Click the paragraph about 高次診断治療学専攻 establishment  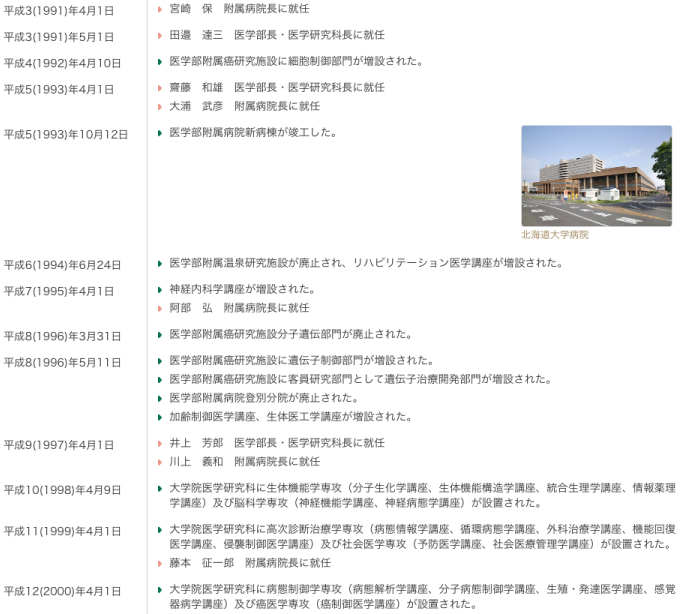pos(423,537)
